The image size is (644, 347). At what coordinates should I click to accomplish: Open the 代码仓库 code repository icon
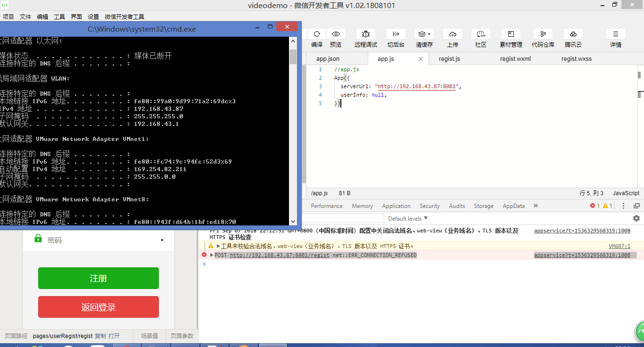543,34
